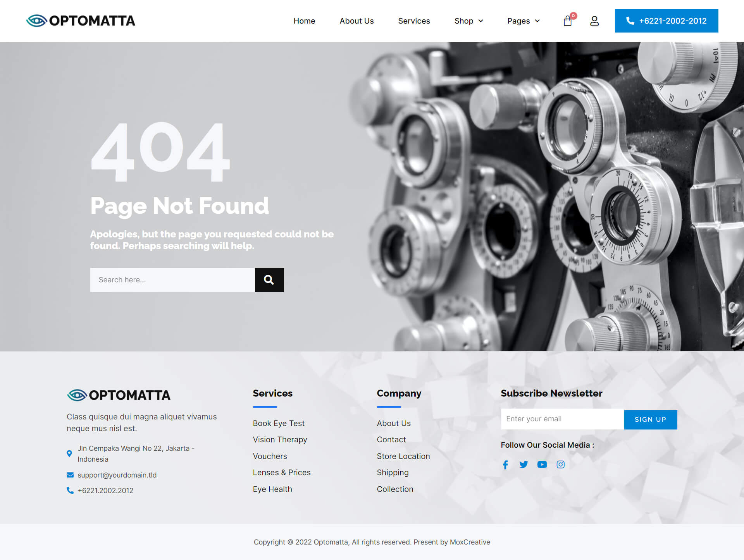The height and width of the screenshot is (560, 744).
Task: Click the Enter your email field
Action: 562,419
